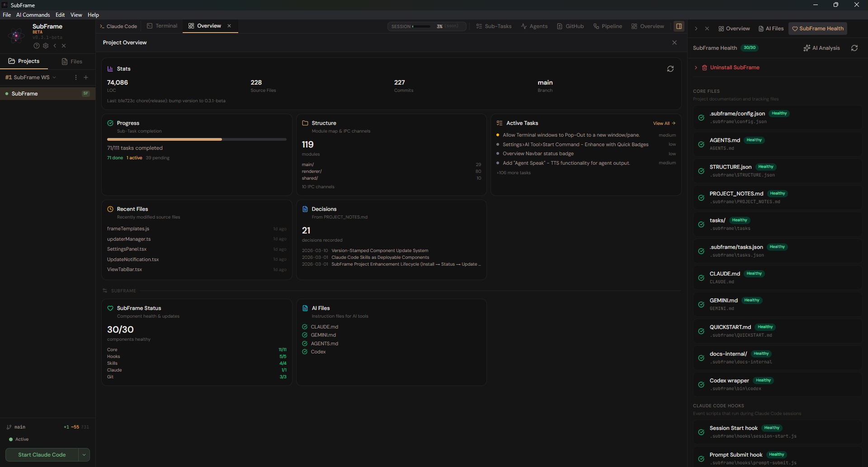Click the settings gear under the SubFrame logo
This screenshot has width=868, height=467.
pyautogui.click(x=46, y=46)
